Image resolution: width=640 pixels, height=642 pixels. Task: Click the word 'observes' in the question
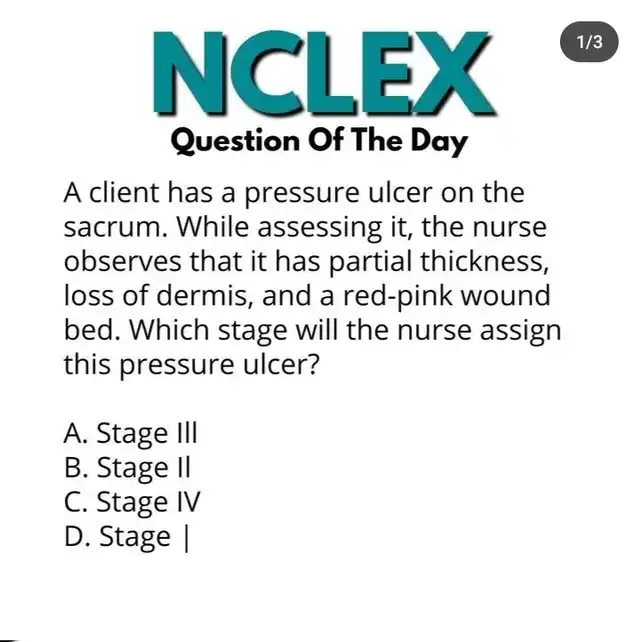pos(122,262)
